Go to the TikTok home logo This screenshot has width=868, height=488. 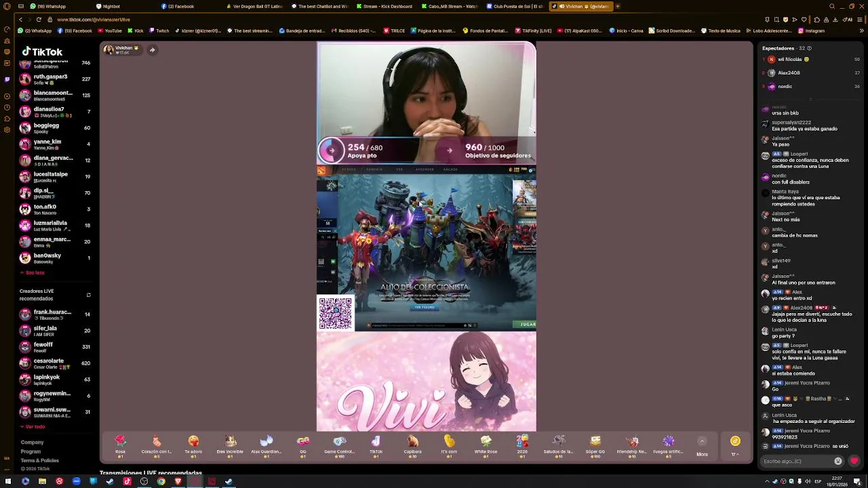pyautogui.click(x=42, y=52)
